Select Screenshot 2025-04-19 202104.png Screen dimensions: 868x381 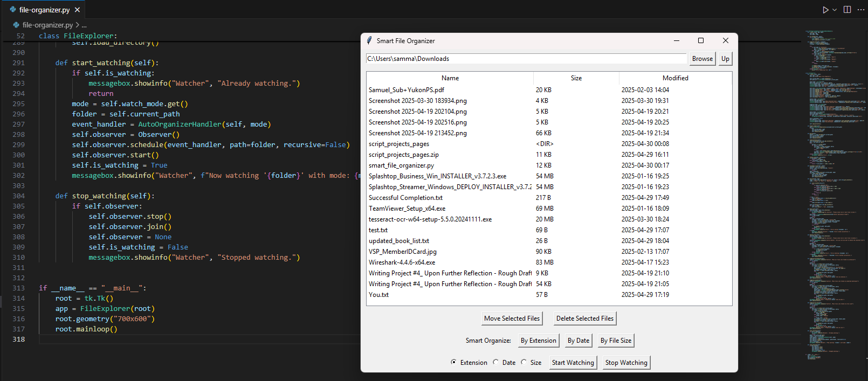click(x=549, y=112)
